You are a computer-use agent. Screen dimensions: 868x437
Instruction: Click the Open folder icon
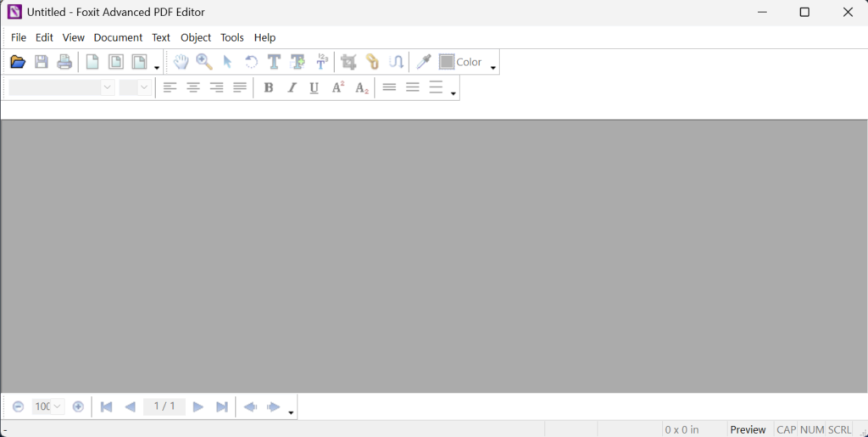click(18, 61)
